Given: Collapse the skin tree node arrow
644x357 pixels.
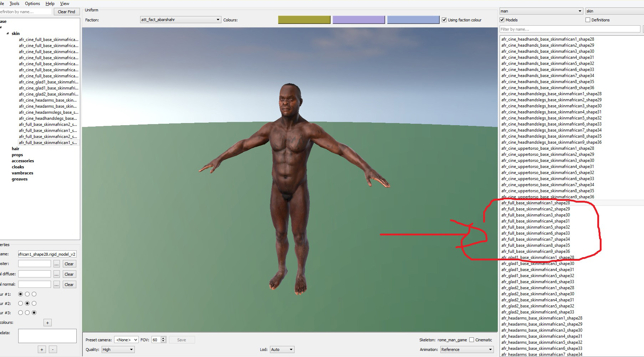Looking at the screenshot, I should (7, 34).
